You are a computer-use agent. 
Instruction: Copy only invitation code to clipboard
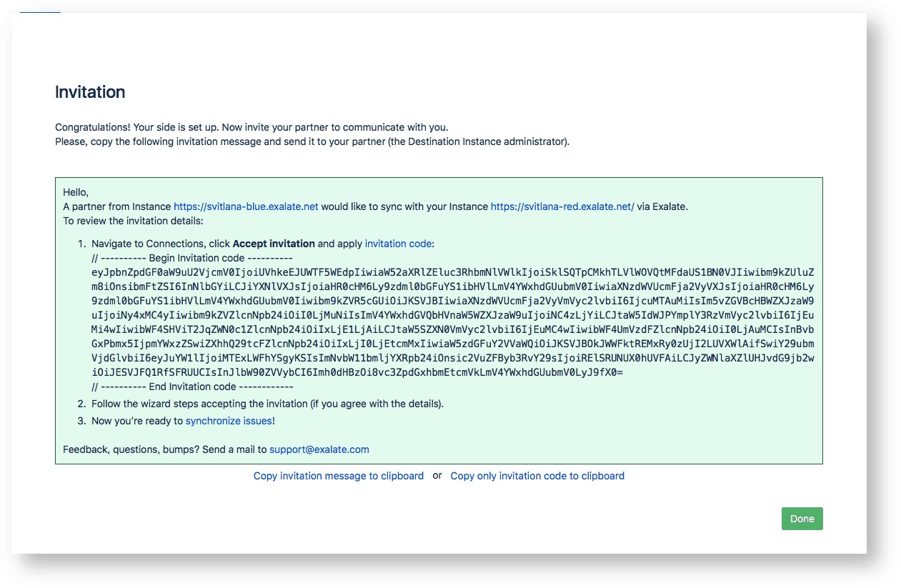tap(537, 476)
